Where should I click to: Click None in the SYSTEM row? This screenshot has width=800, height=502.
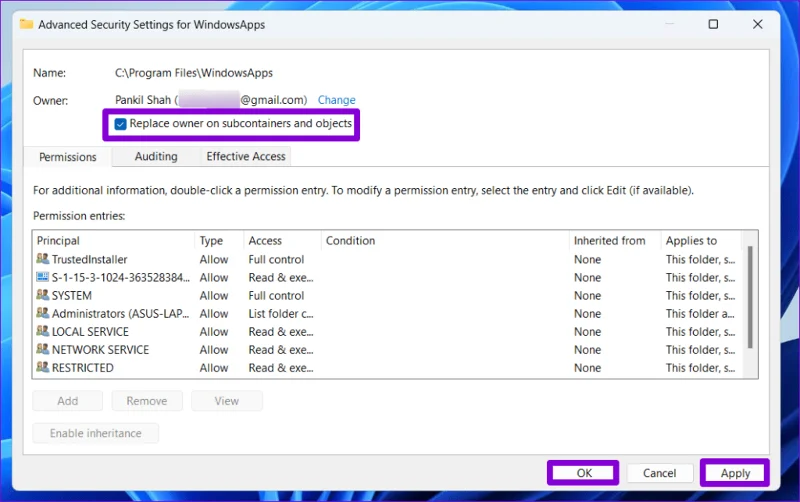(587, 295)
